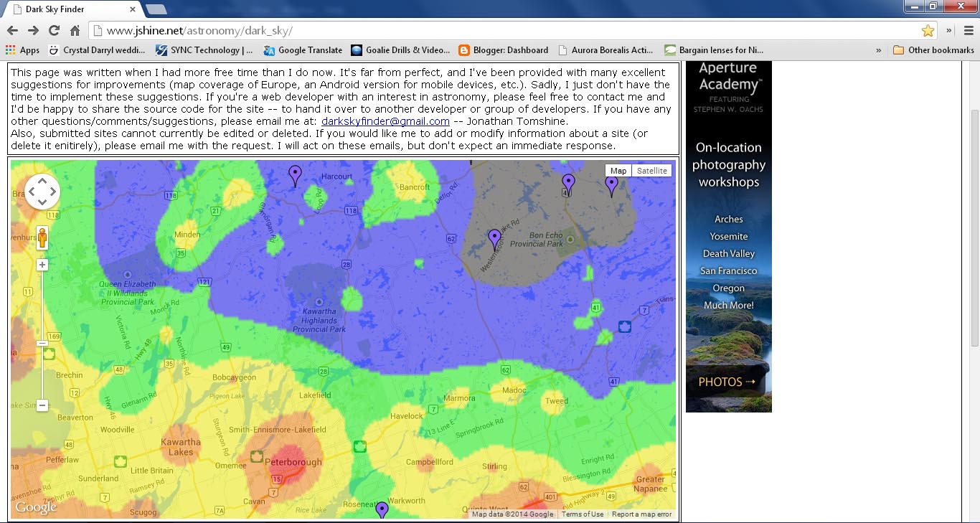Open the Report a map error link
The height and width of the screenshot is (523, 980).
tap(641, 514)
